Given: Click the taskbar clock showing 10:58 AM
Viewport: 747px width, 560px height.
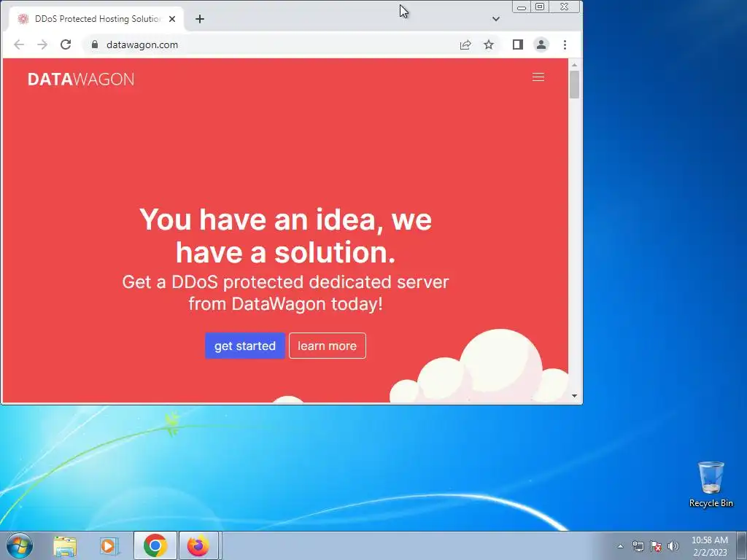Looking at the screenshot, I should coord(710,546).
